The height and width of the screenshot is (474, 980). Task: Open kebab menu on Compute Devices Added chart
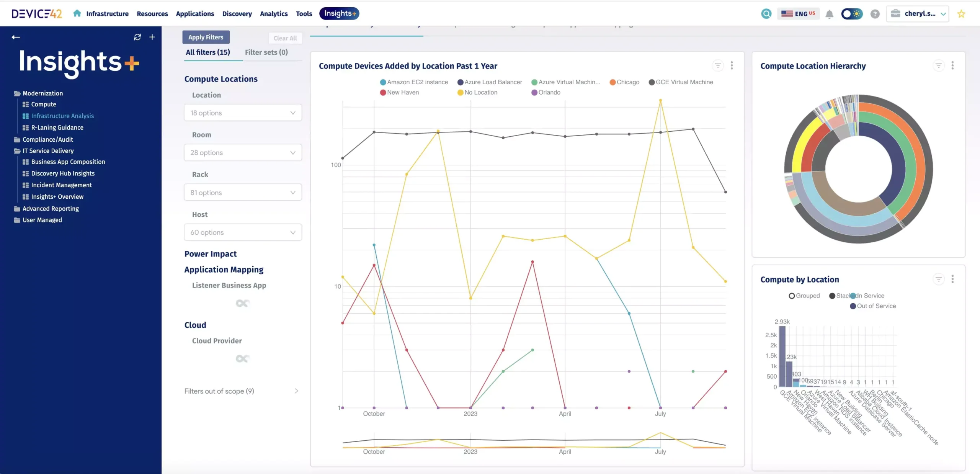[732, 65]
